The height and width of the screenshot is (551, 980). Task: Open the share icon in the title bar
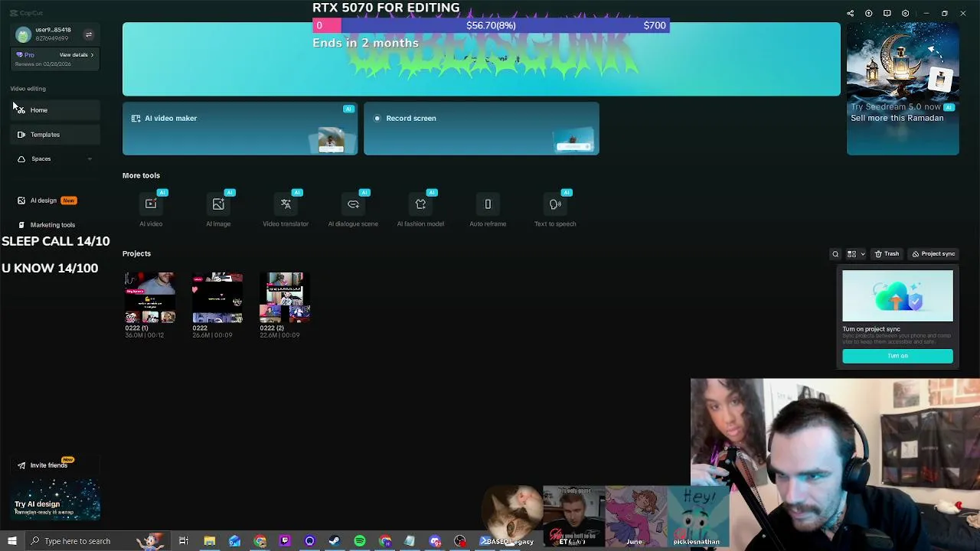[850, 13]
